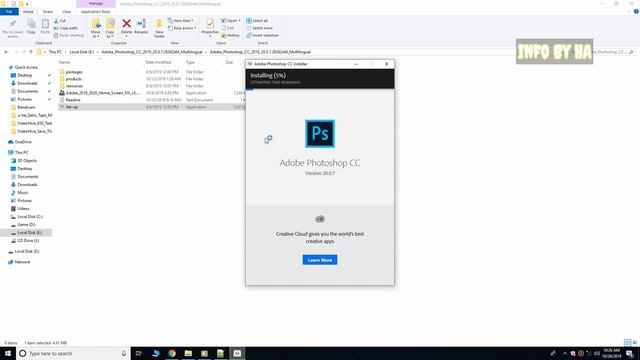Open Chrome from the taskbar

[x=172, y=353]
